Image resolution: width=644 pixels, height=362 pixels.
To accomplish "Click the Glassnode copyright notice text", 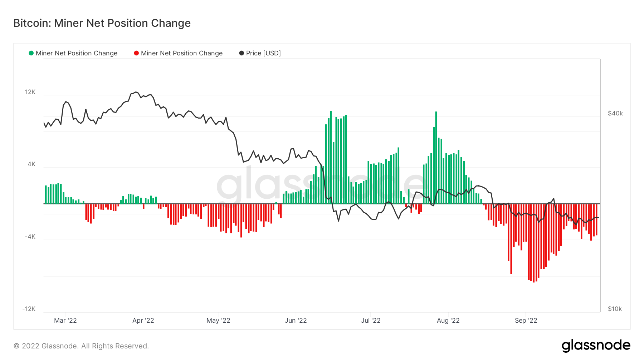I will [81, 346].
